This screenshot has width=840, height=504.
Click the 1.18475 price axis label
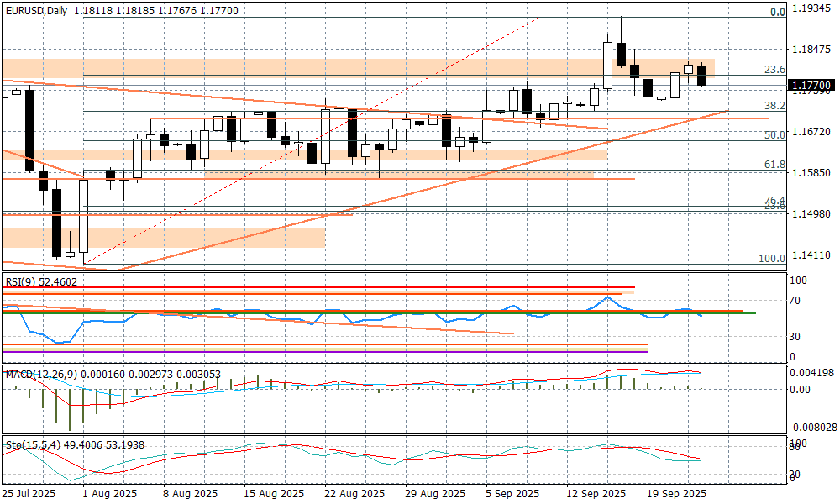pos(812,50)
